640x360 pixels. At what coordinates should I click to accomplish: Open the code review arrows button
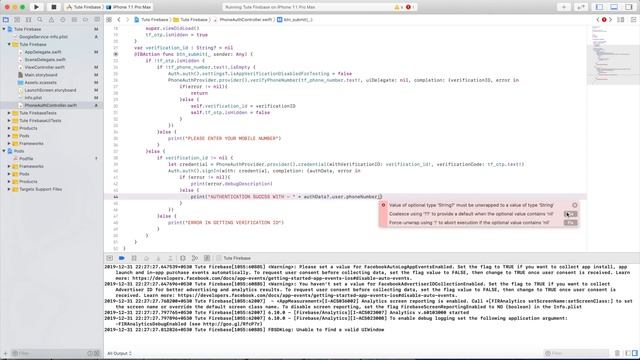tap(580, 7)
